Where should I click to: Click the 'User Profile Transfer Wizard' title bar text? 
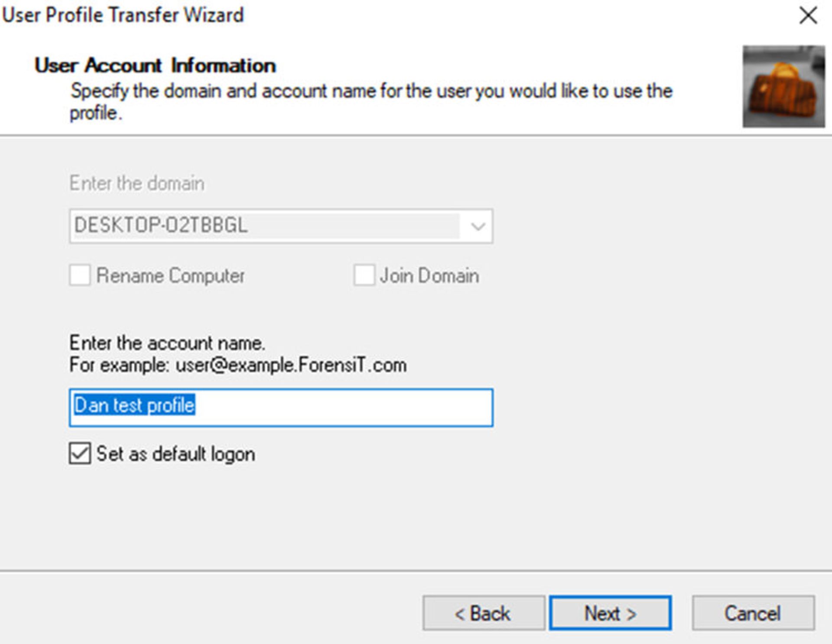123,15
